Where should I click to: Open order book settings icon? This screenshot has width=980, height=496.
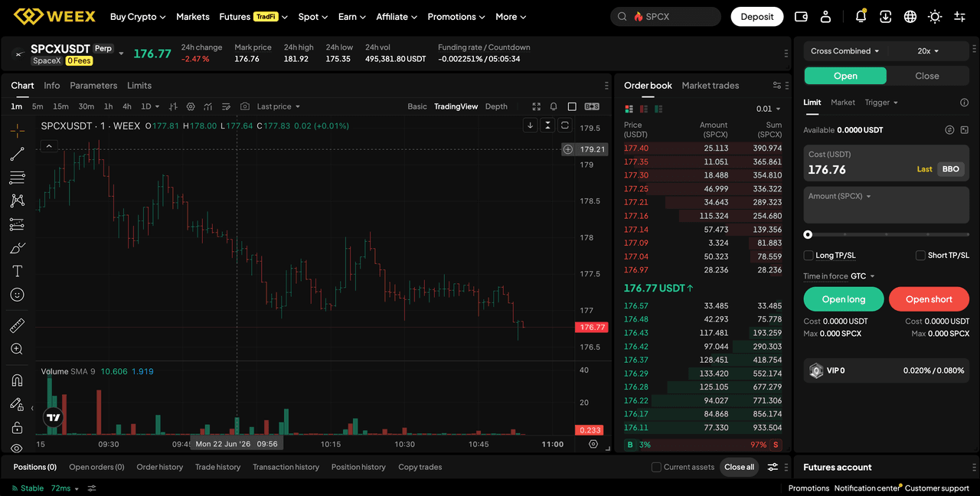click(x=776, y=86)
